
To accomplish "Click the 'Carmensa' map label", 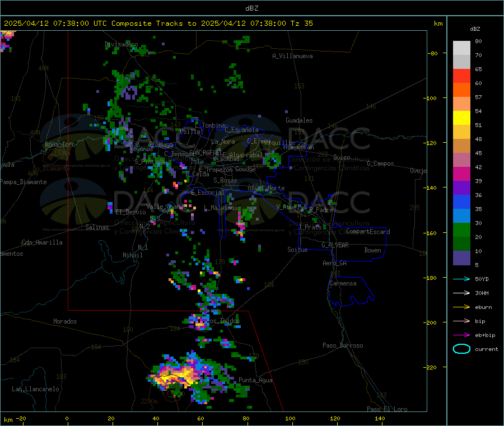I will coord(343,283).
